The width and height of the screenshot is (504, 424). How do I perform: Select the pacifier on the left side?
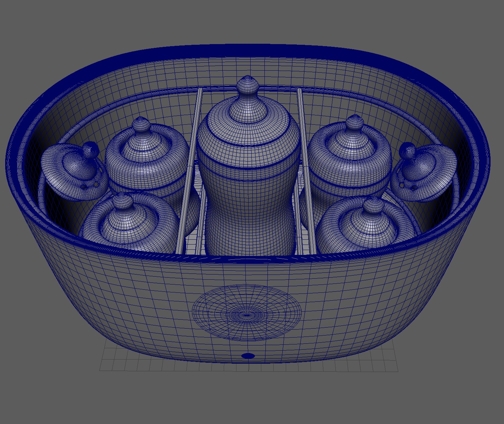[74, 172]
